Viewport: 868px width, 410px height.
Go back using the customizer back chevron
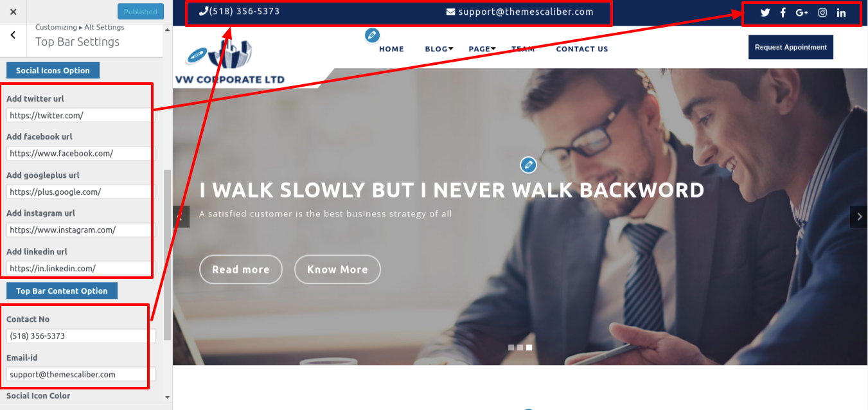point(13,35)
